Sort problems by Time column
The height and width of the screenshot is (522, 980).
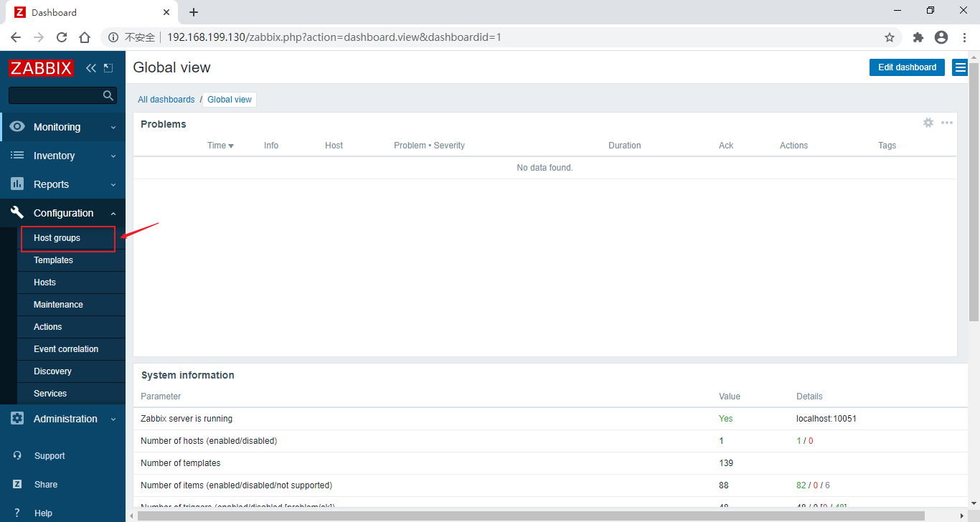click(221, 145)
